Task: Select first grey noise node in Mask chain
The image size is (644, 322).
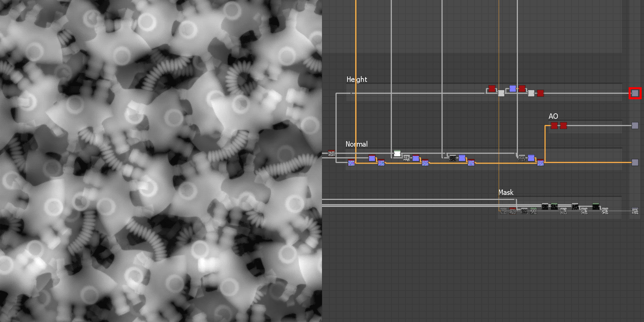Action: tap(503, 211)
